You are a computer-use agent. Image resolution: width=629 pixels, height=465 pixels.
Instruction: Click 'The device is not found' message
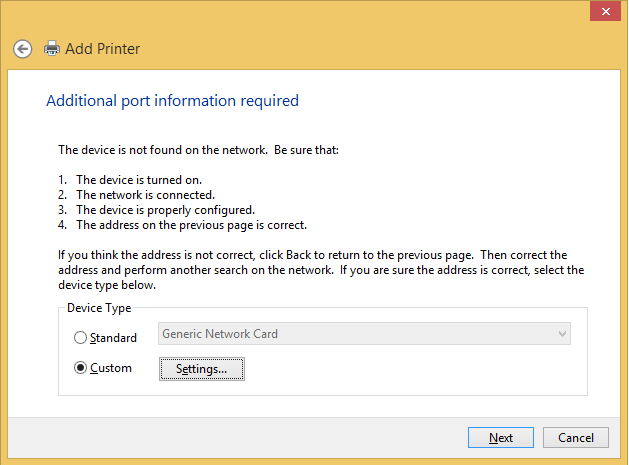tap(200, 149)
